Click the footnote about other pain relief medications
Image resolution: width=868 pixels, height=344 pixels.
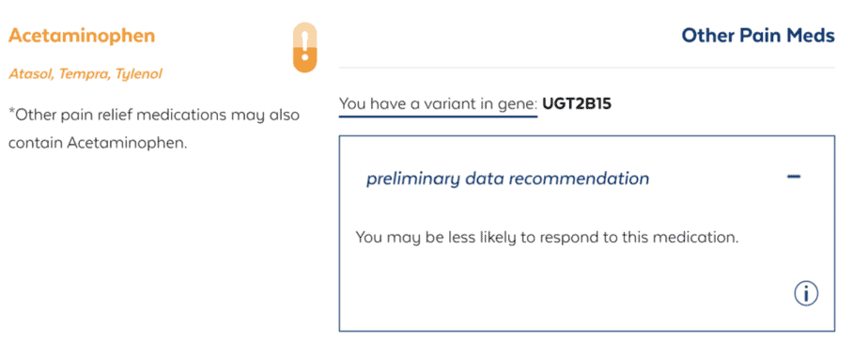coord(154,129)
